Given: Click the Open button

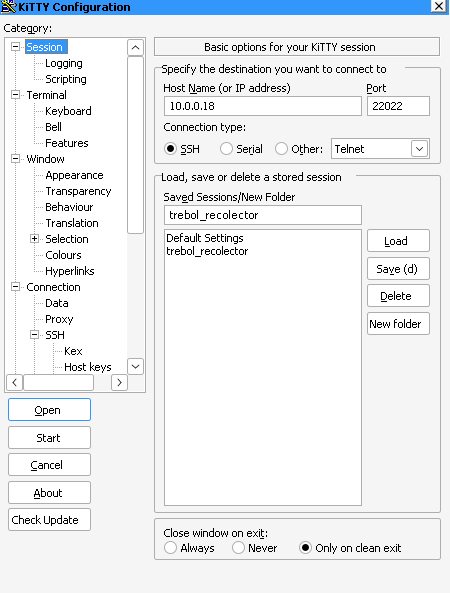Looking at the screenshot, I should click(x=50, y=410).
